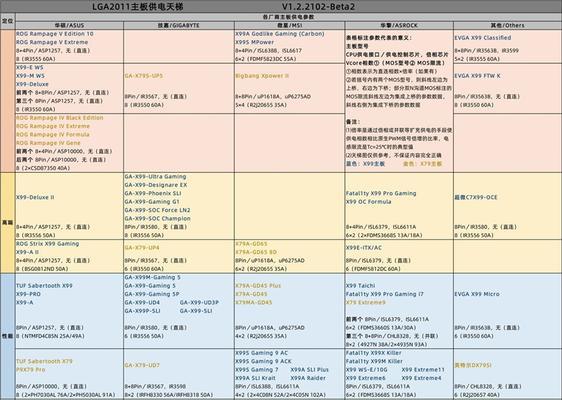Viewport: 562px width, 400px height.
Task: Select the '微星/MSI' column header
Action: pos(290,25)
